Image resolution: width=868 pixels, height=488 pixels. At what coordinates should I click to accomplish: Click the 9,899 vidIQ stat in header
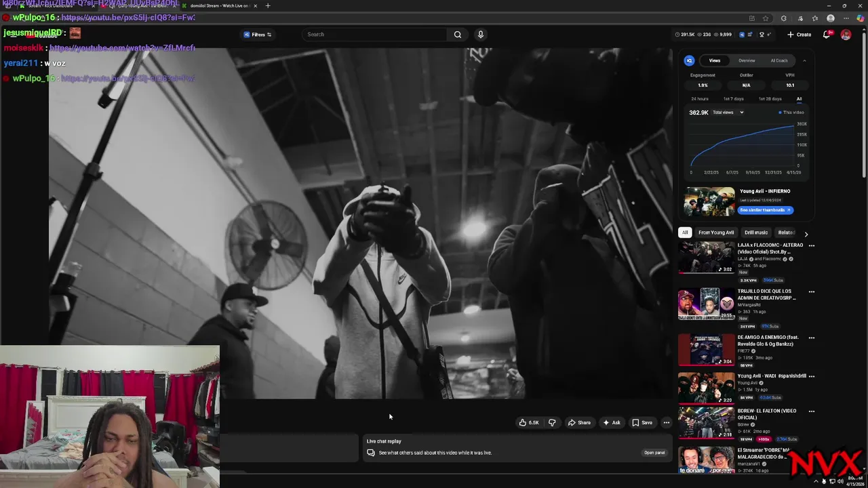(722, 35)
